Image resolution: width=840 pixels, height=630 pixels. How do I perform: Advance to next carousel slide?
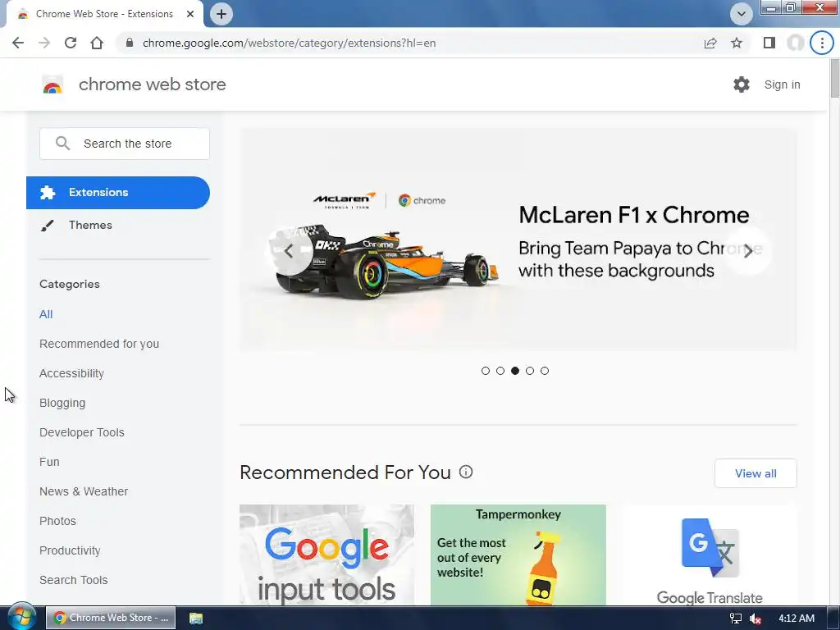[748, 251]
